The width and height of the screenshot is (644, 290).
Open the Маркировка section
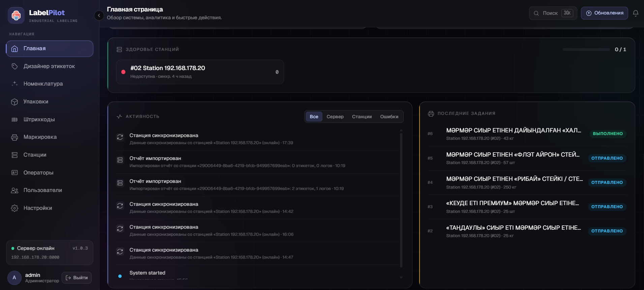coord(50,137)
